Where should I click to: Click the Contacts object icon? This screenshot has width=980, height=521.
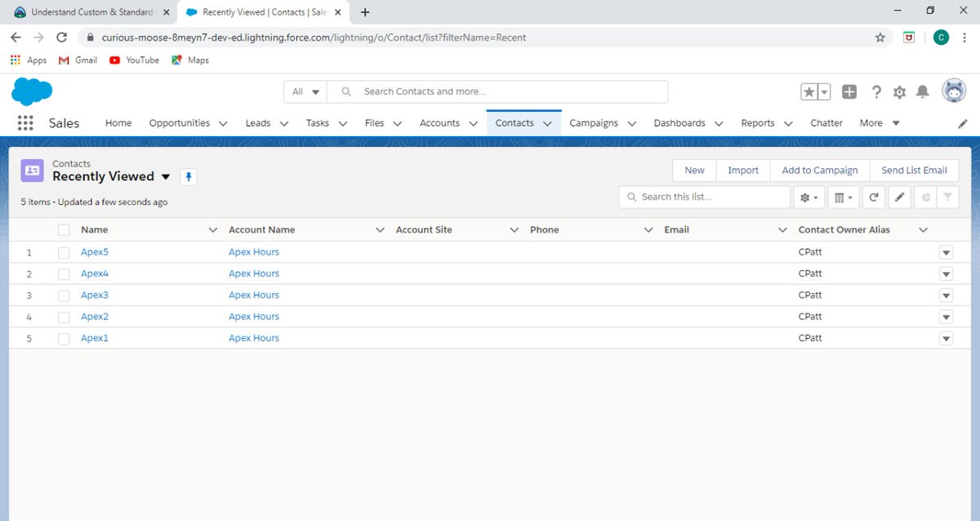point(33,170)
